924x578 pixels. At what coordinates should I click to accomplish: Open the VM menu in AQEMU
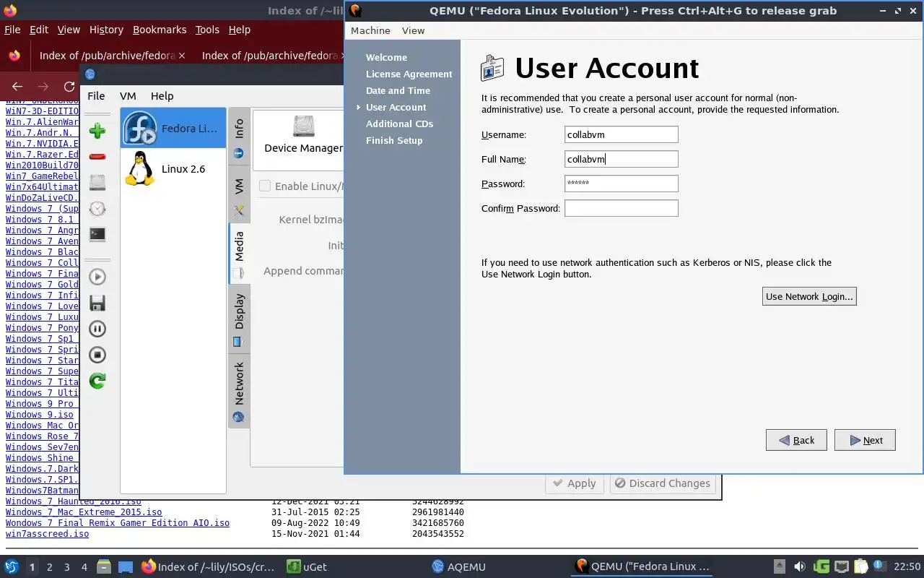point(128,95)
